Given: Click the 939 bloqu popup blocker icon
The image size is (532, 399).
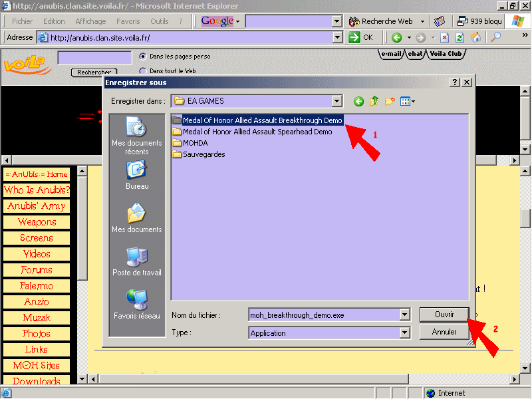Looking at the screenshot, I should (x=462, y=21).
